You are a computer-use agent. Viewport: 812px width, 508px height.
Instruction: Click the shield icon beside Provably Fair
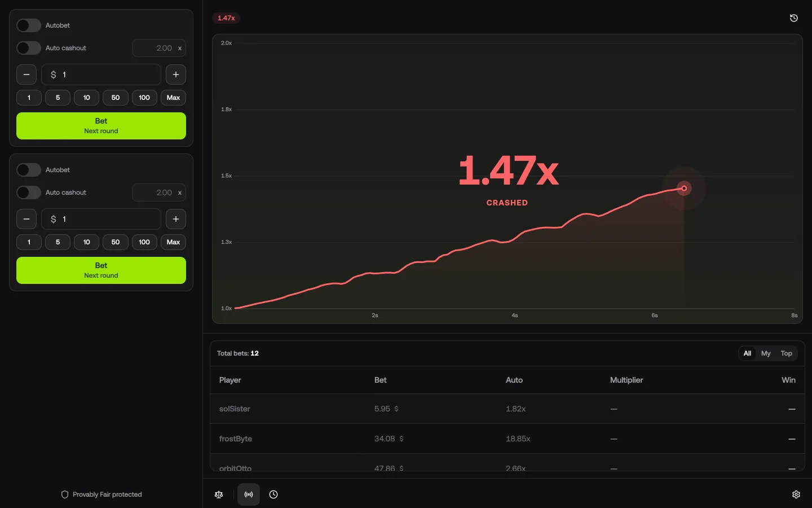pyautogui.click(x=65, y=494)
